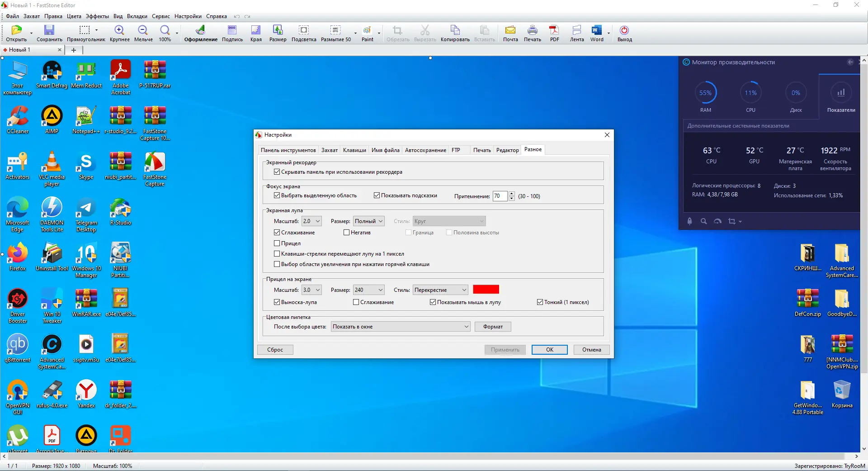The height and width of the screenshot is (471, 868).
Task: Switch to the Редактор settings tab
Action: pyautogui.click(x=507, y=150)
